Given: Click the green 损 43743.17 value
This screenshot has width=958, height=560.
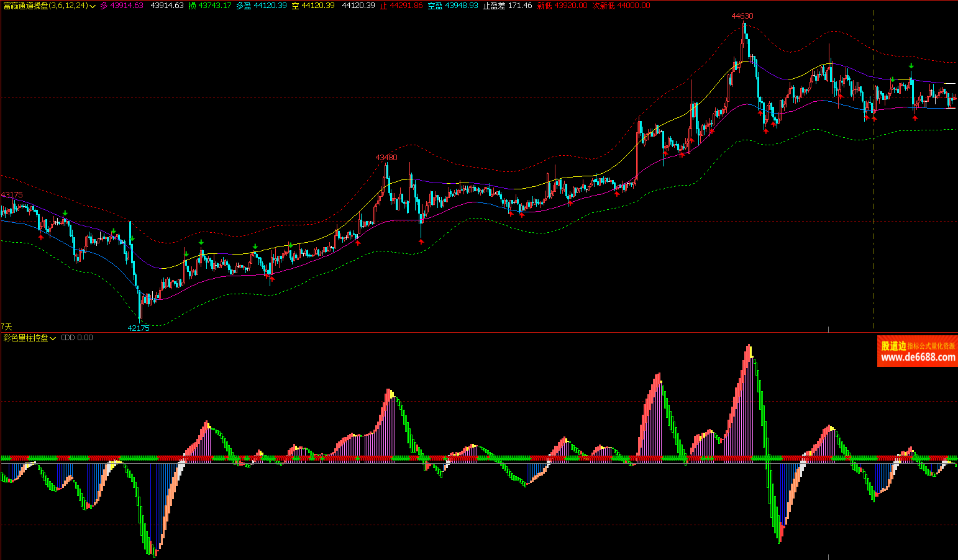Looking at the screenshot, I should 210,6.
